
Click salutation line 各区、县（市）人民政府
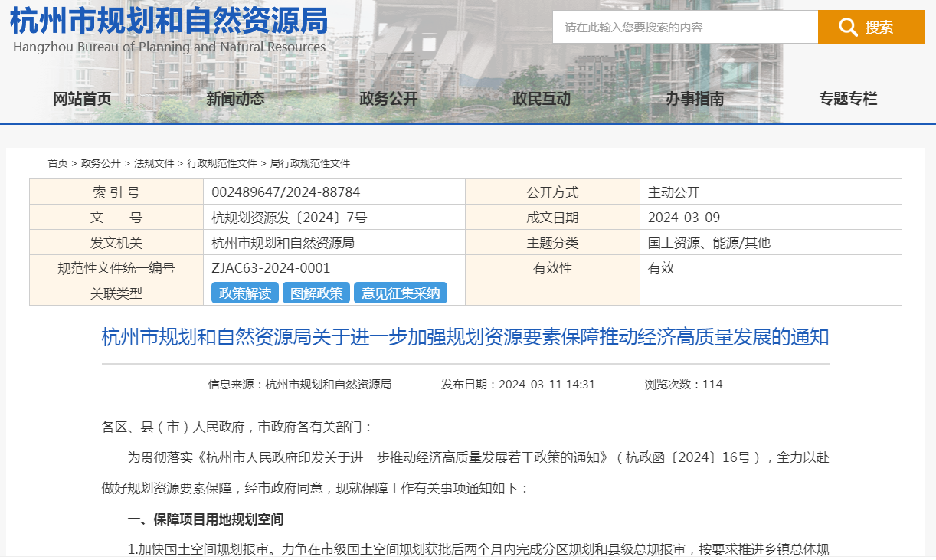click(x=237, y=427)
